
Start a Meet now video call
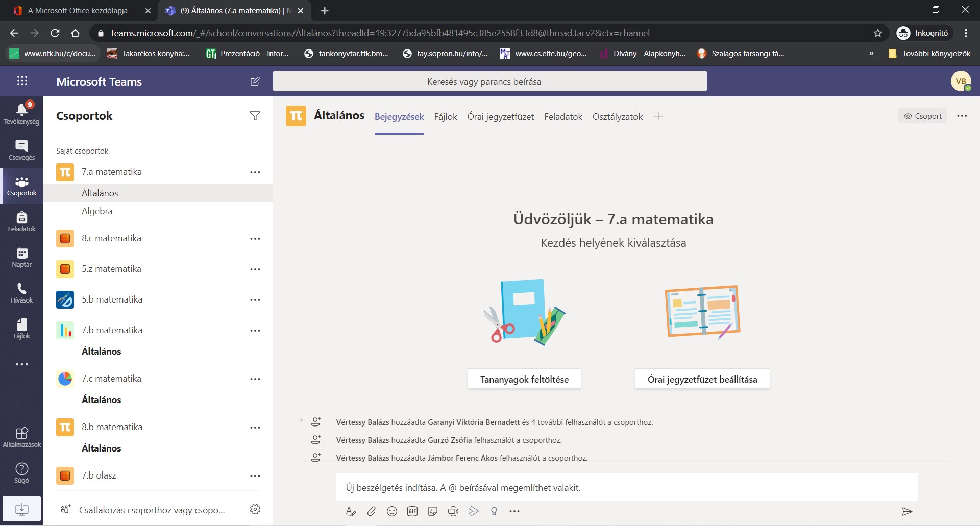tap(453, 511)
